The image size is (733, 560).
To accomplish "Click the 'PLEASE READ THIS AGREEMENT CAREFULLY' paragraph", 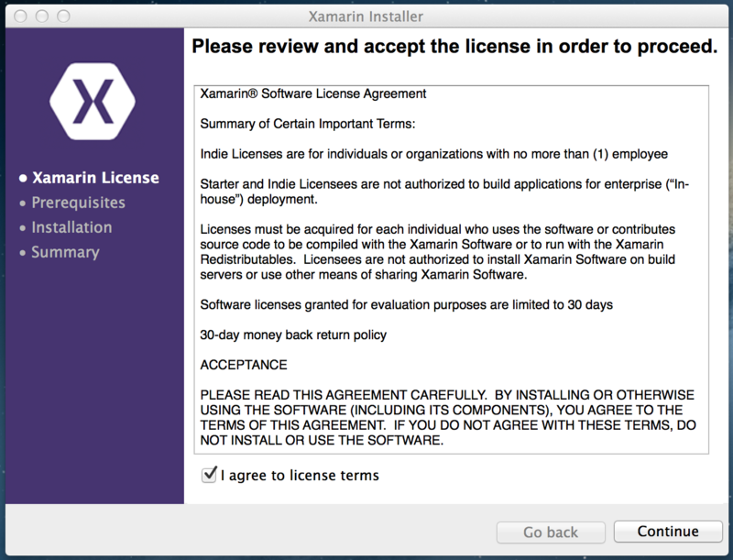I will coord(448,417).
